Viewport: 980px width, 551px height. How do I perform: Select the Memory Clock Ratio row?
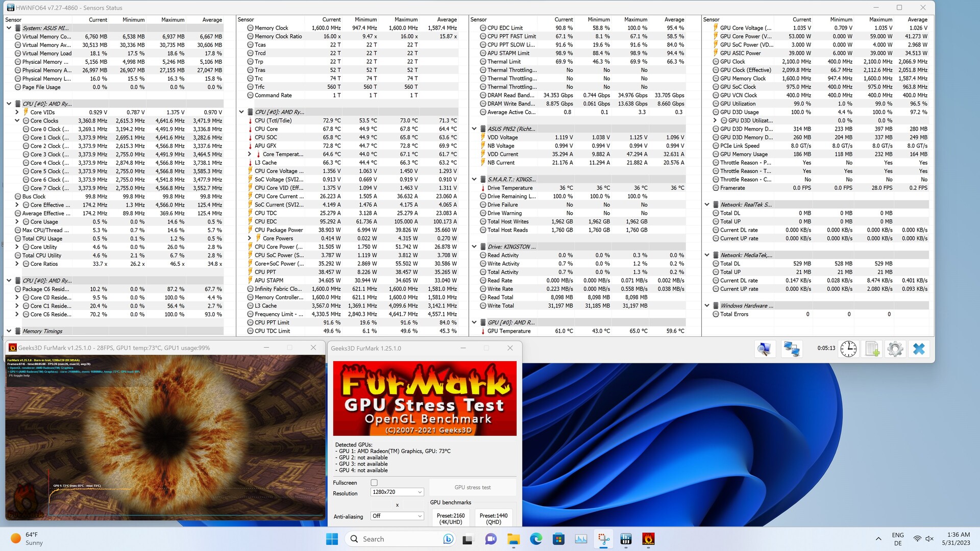(352, 36)
